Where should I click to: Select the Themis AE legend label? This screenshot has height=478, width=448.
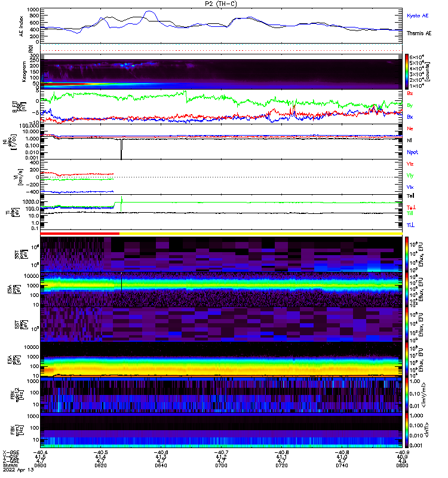pyautogui.click(x=419, y=33)
